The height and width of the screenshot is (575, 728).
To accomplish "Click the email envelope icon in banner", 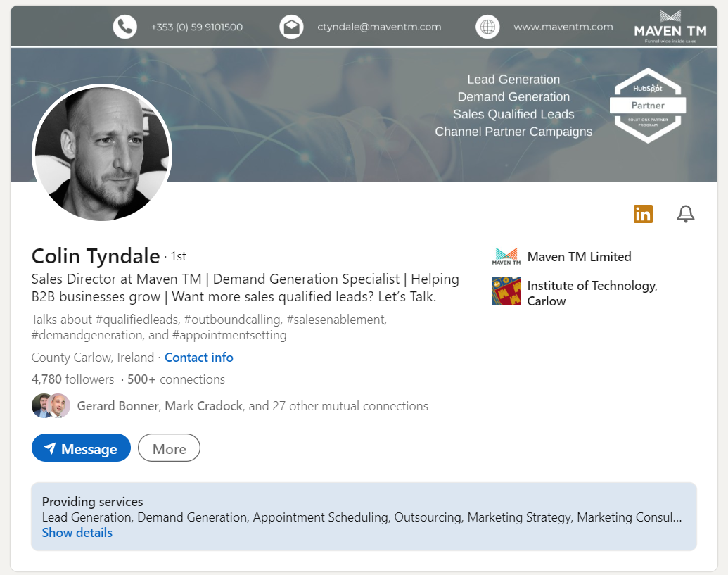I will tap(292, 27).
